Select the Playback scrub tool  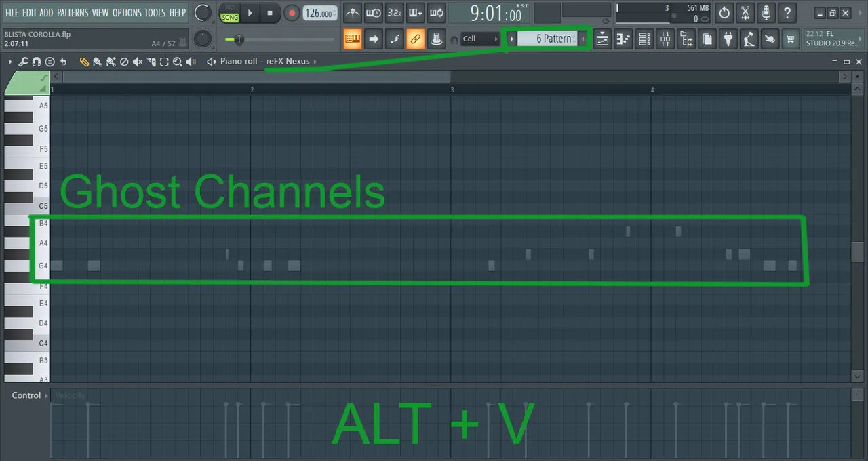pyautogui.click(x=191, y=62)
